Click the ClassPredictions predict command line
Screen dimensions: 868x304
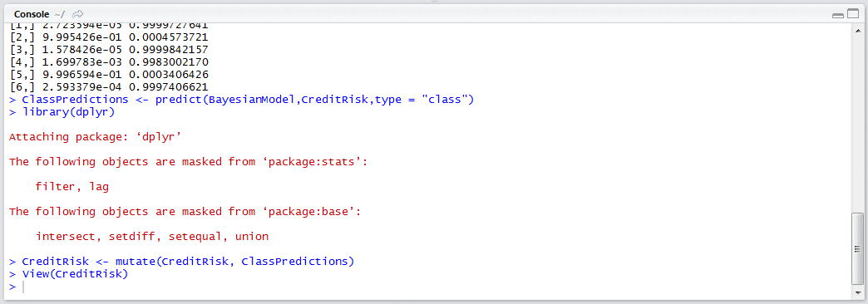pos(248,100)
